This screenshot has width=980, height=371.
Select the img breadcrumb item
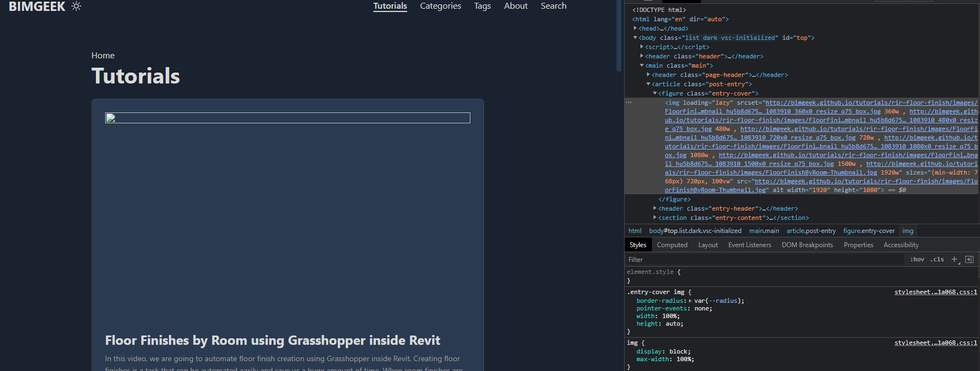pyautogui.click(x=908, y=231)
